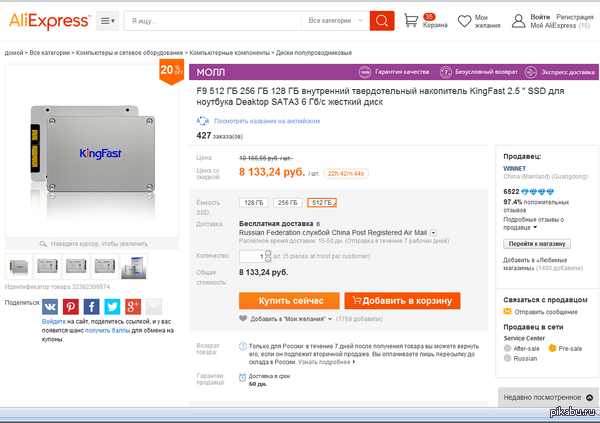600x423 pixels.
Task: Select the 256 ГБ capacity option
Action: tap(288, 203)
